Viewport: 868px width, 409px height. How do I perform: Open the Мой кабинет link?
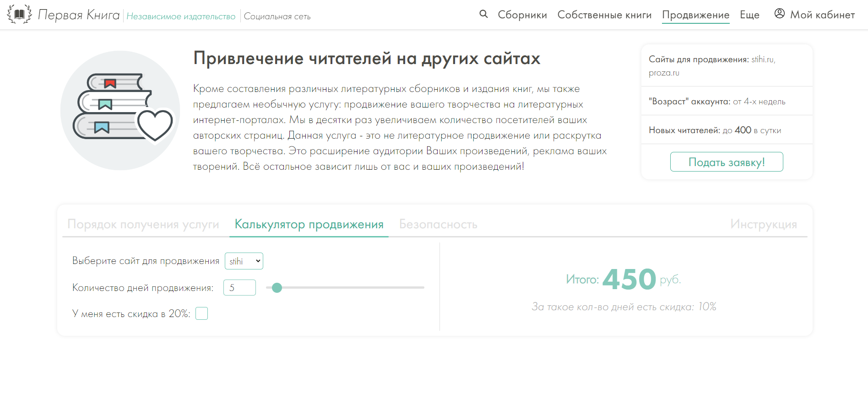click(822, 15)
